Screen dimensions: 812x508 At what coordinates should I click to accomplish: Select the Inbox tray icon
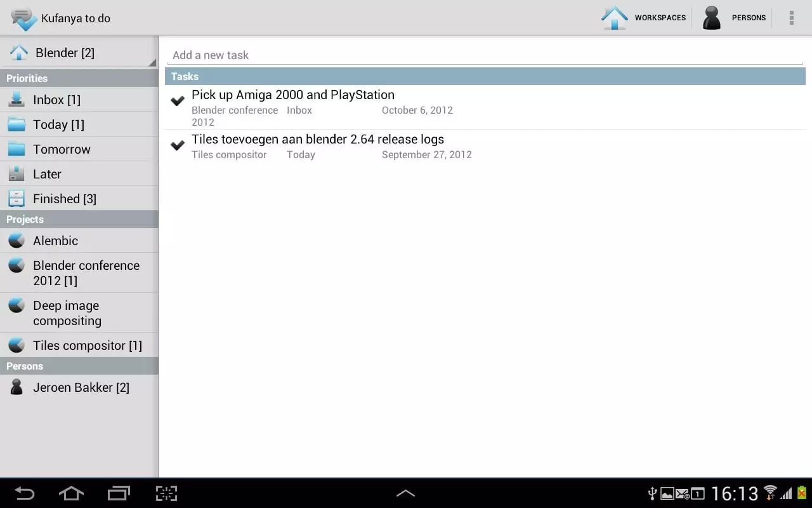pos(16,99)
